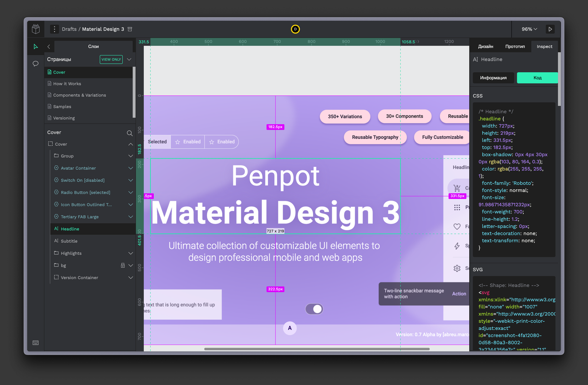
Task: Expand the Switch On [disabled] layer
Action: (131, 180)
